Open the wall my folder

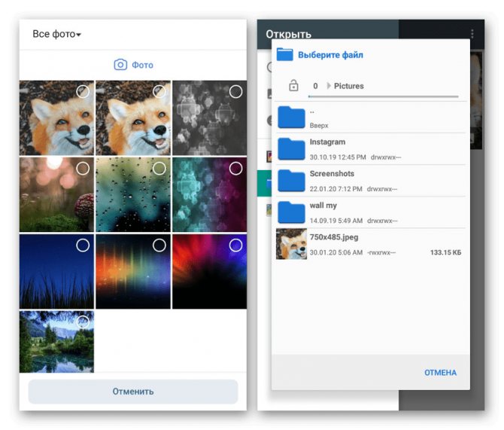pyautogui.click(x=371, y=212)
